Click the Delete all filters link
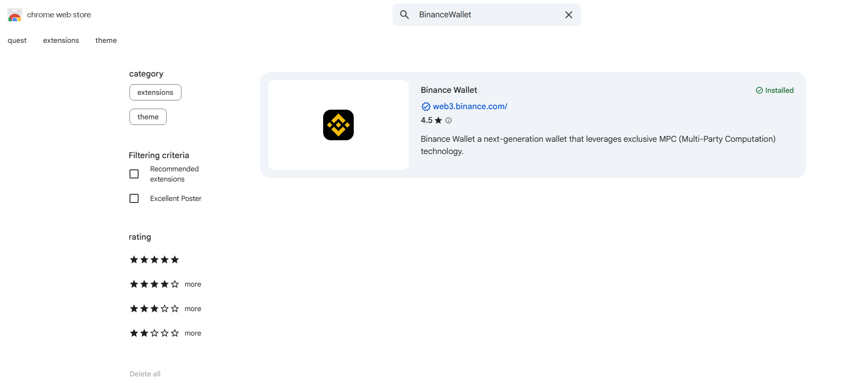The image size is (868, 383). (x=145, y=374)
